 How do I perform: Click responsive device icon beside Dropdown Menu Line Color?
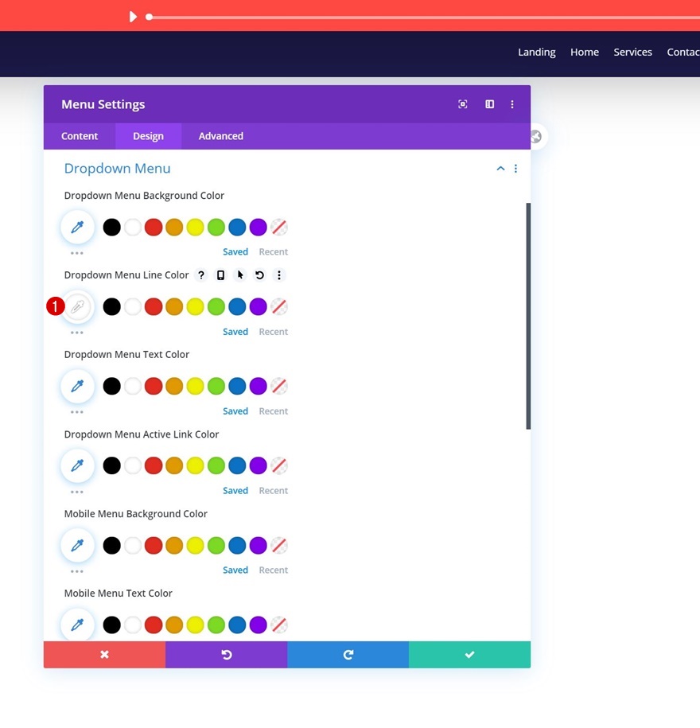[220, 275]
